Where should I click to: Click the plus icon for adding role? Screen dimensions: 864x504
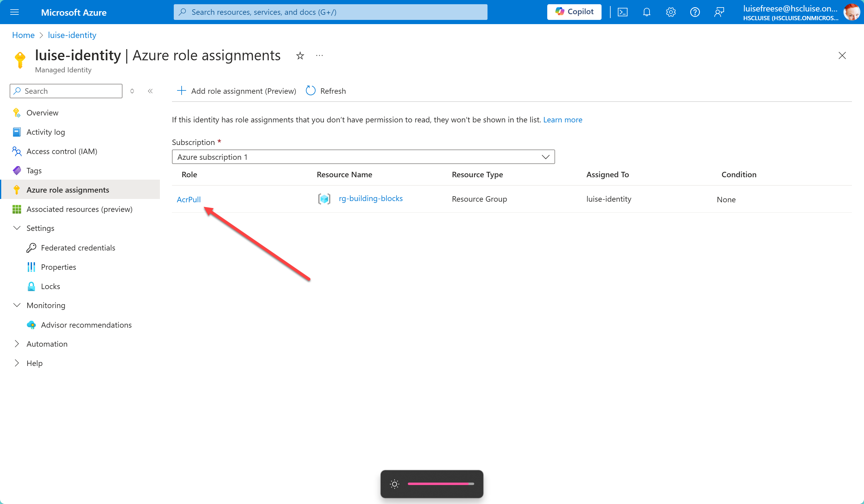point(181,91)
